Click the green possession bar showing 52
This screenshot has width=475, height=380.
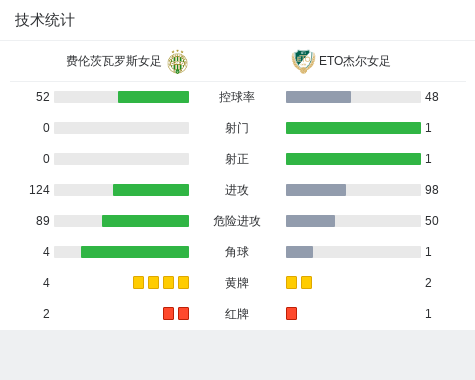pyautogui.click(x=153, y=97)
